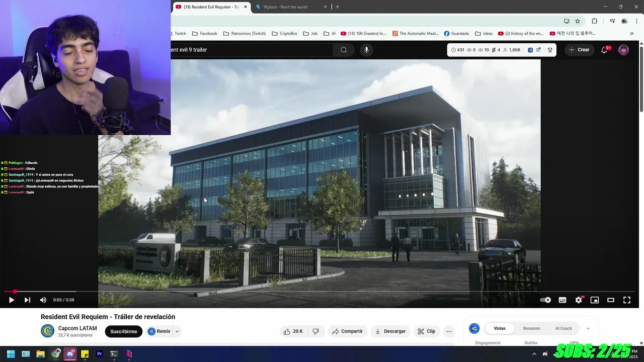Toggle the autoplay switch in player
The image size is (644, 362).
545,300
